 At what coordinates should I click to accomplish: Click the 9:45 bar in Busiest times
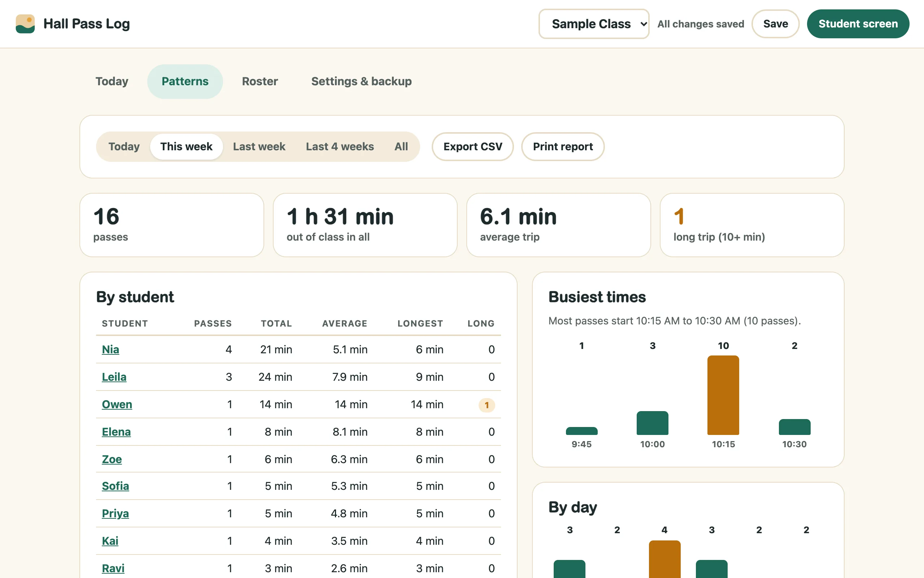click(x=581, y=431)
